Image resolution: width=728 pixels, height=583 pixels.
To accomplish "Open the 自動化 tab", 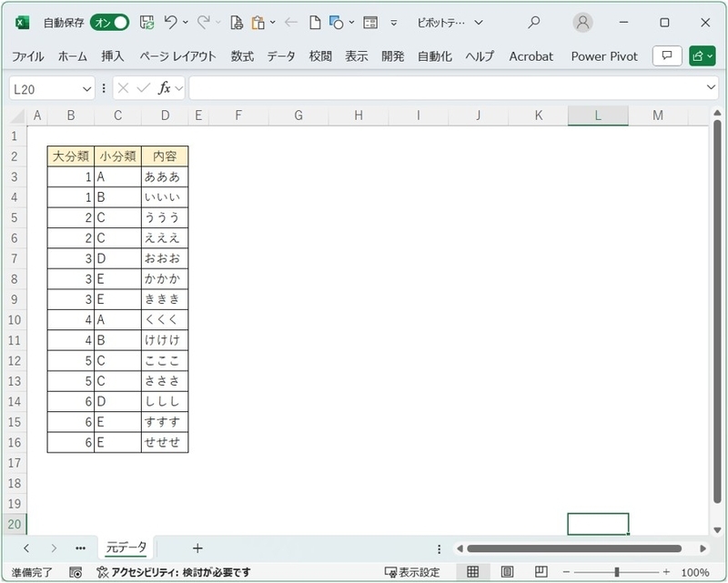I will (435, 56).
